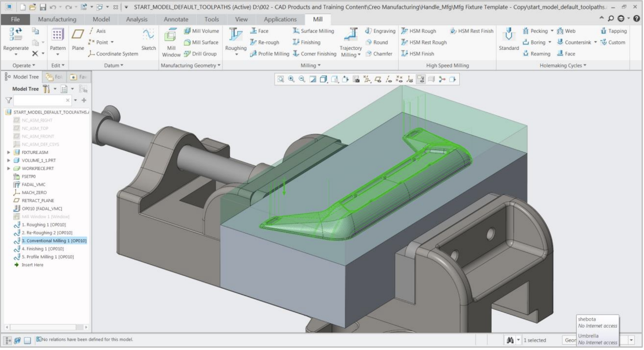Select Roughing 1 [OP010] in the tree
Screen dimensions: 644x350
(44, 225)
